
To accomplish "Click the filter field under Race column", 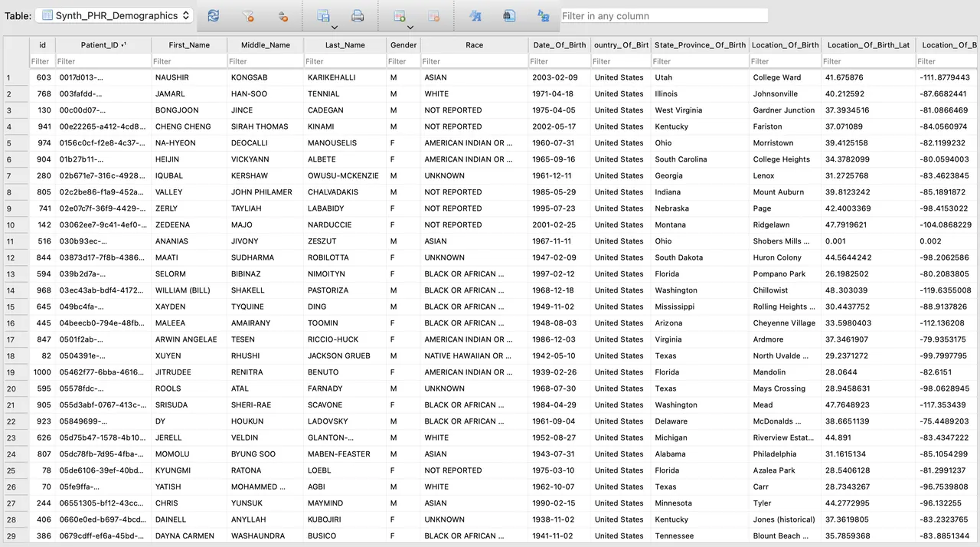I will click(474, 61).
